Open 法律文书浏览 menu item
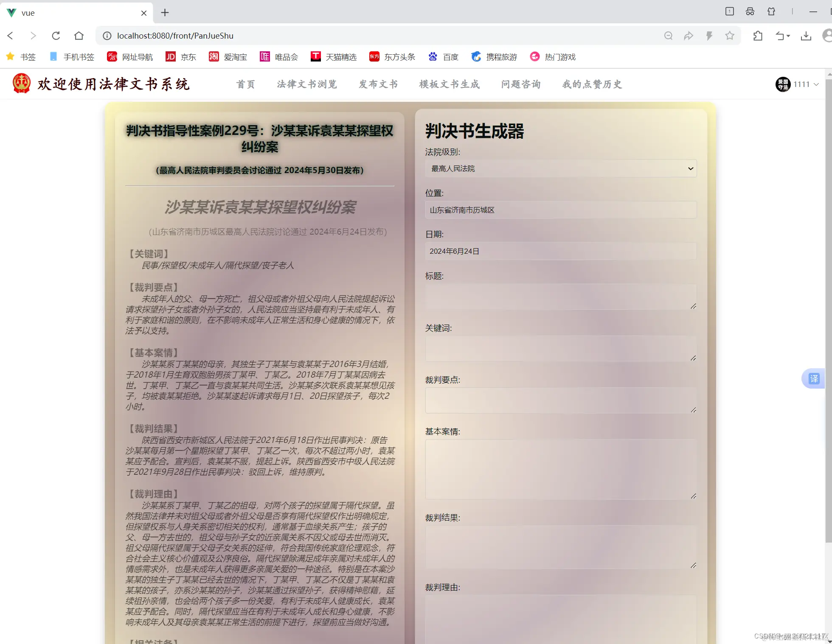 point(307,84)
